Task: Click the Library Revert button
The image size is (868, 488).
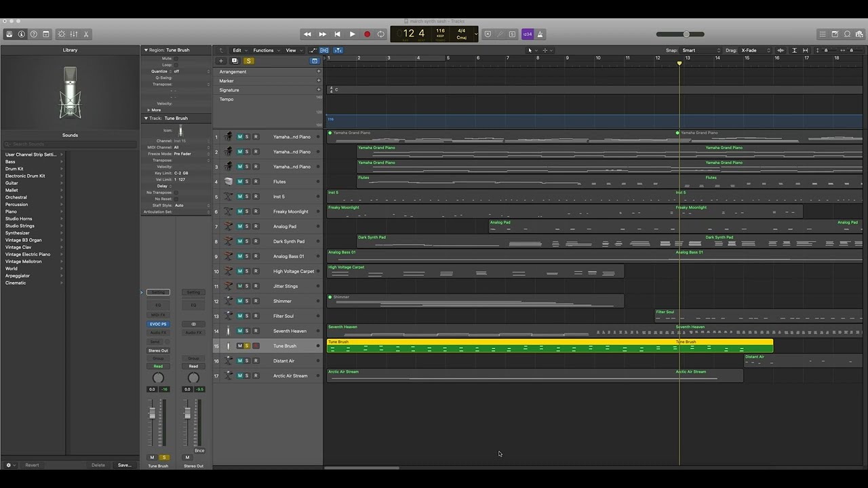Action: [32, 465]
